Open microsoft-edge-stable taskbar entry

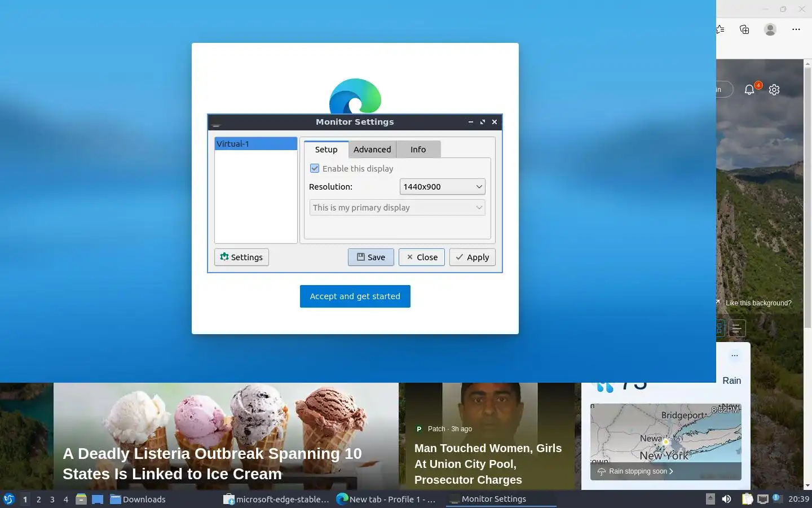276,499
